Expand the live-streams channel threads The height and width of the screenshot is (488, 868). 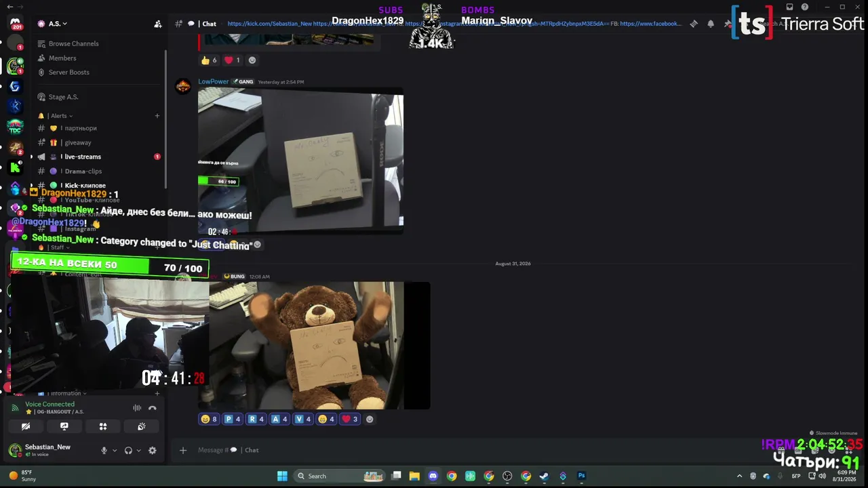click(31, 157)
